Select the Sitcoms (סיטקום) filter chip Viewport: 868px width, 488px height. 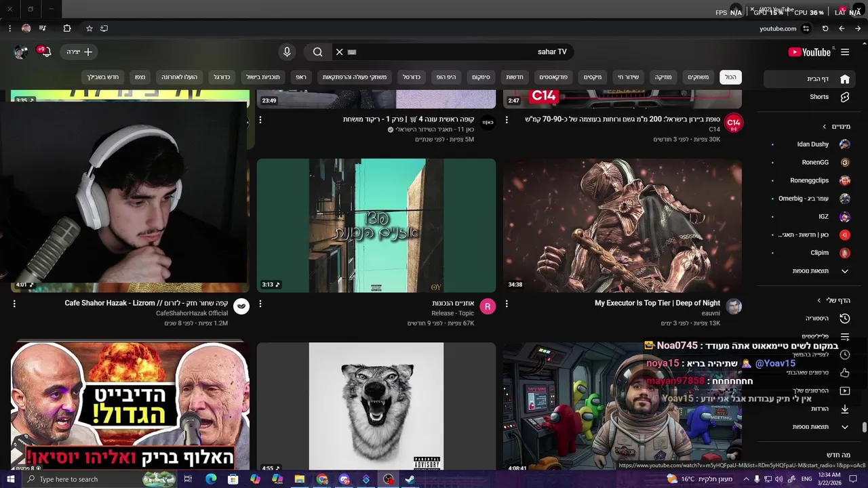coord(481,77)
